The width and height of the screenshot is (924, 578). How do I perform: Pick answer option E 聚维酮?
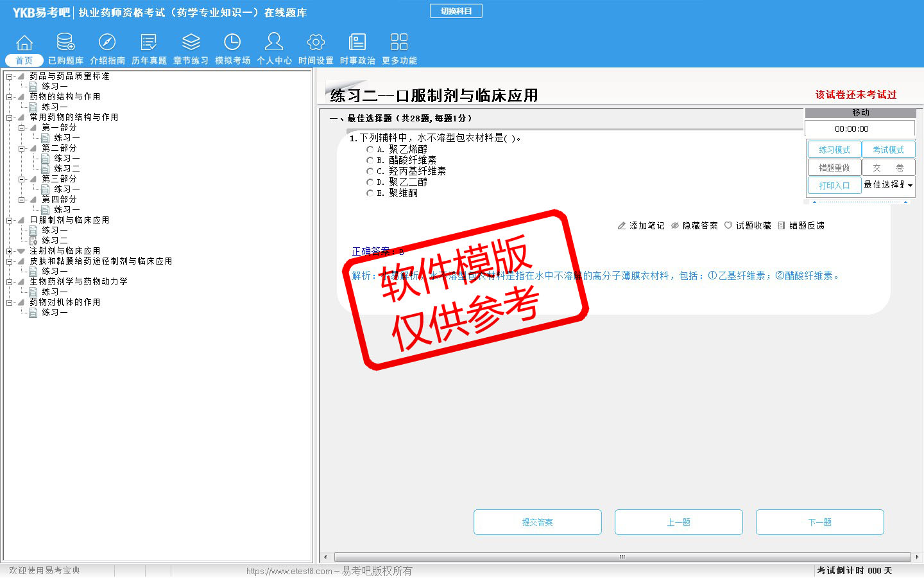coord(370,193)
